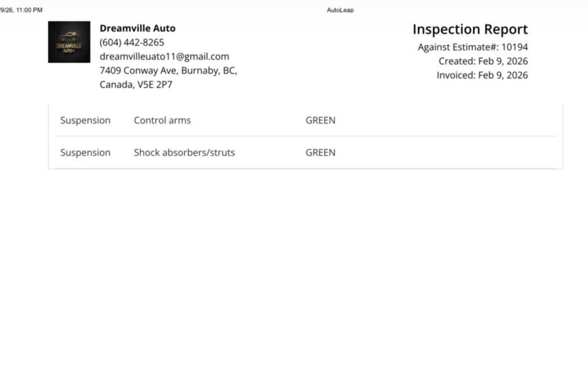Click Suspension label beside Shock absorbers/struts
The height and width of the screenshot is (387, 588).
tap(85, 153)
